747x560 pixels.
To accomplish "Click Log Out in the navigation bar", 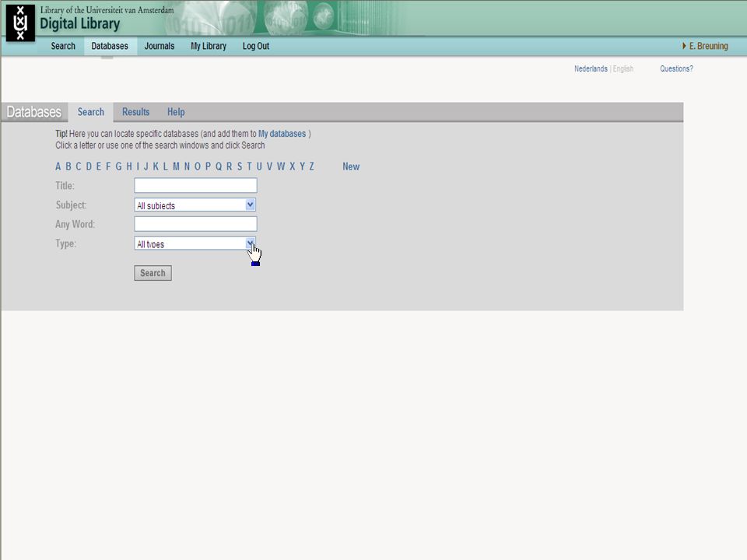I will tap(256, 46).
